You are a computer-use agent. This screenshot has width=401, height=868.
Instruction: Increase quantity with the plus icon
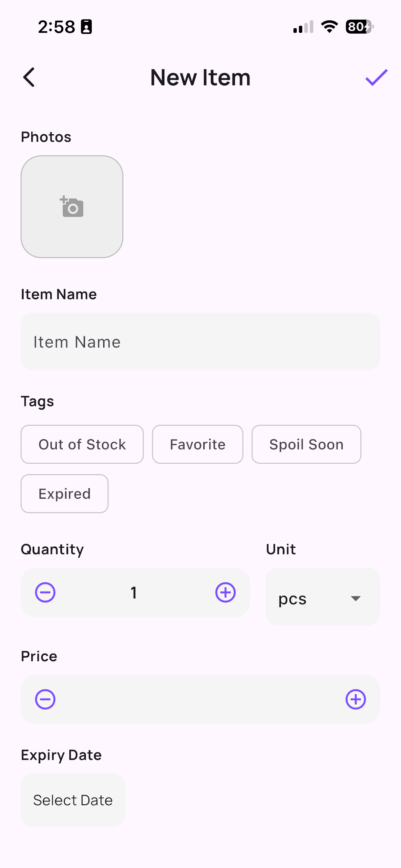coord(225,592)
